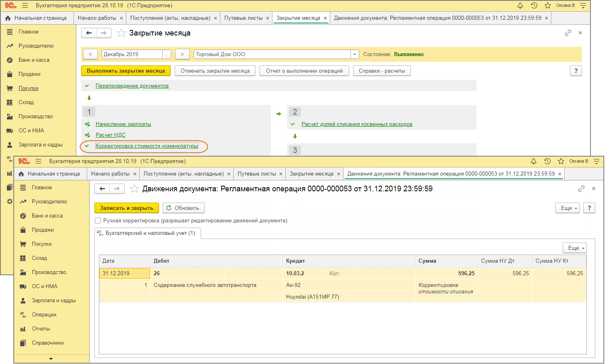Open Склад section in front sidebar

click(x=40, y=258)
